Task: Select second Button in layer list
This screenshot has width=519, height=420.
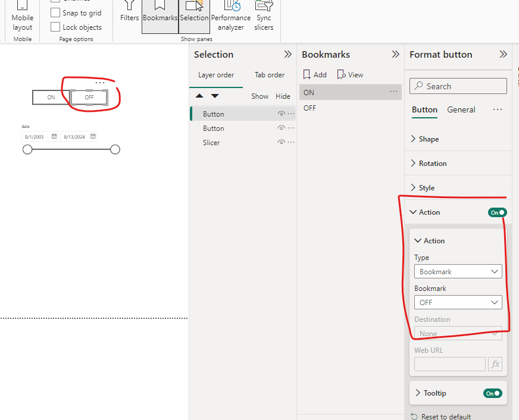Action: coord(243,128)
